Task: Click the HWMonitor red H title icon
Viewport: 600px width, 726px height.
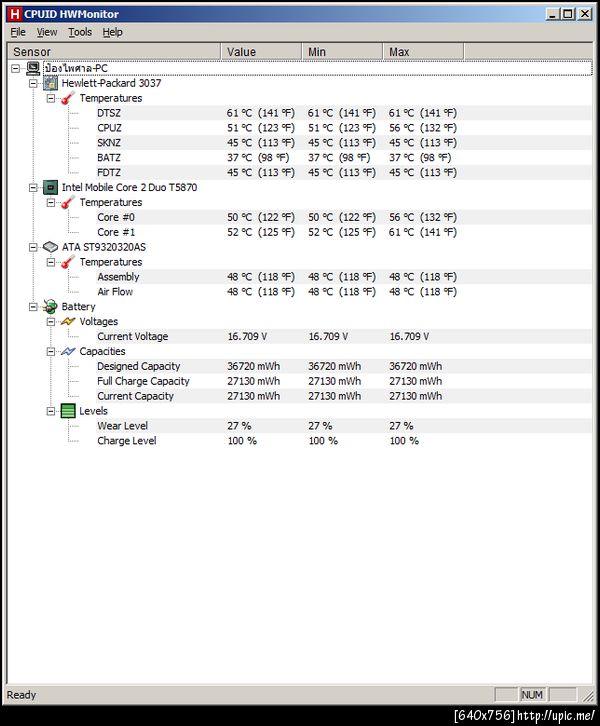Action: 13,14
